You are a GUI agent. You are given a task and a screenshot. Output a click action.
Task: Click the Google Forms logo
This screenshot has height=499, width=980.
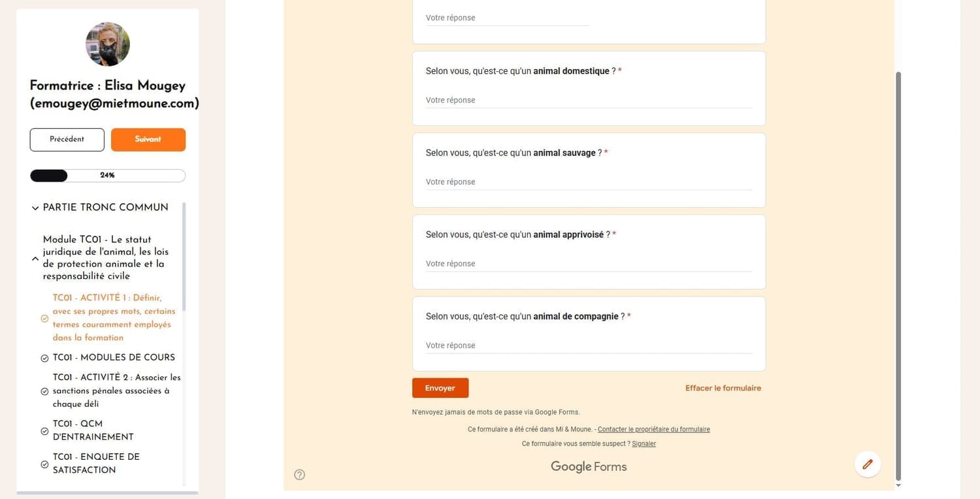(589, 466)
